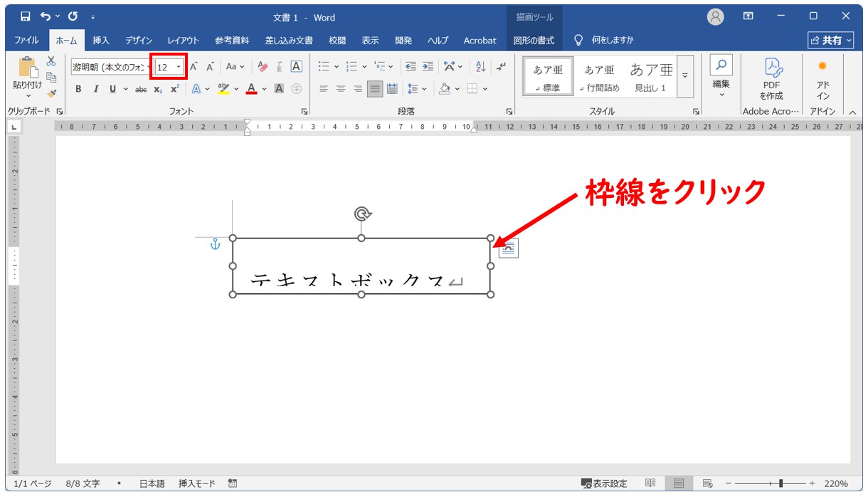
Task: Expand the styles gallery more arrow
Action: tap(686, 76)
